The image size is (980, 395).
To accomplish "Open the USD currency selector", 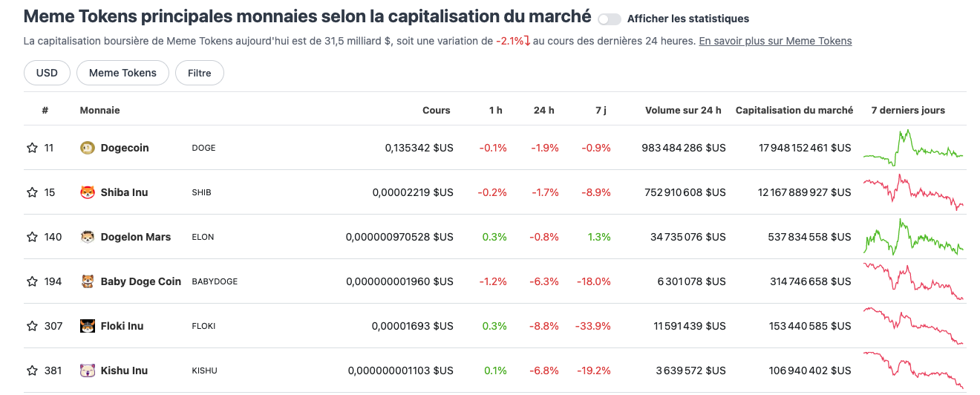I will (47, 73).
